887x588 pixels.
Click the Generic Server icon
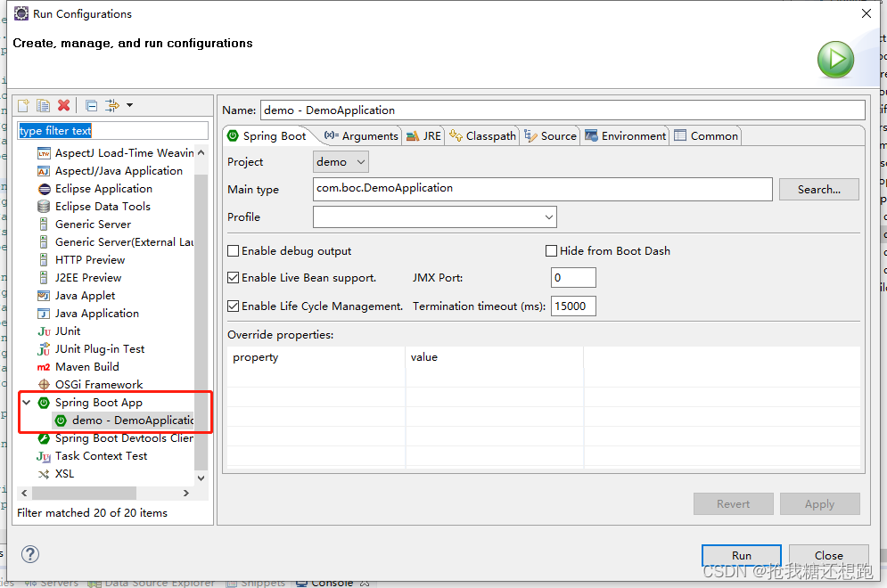click(44, 225)
